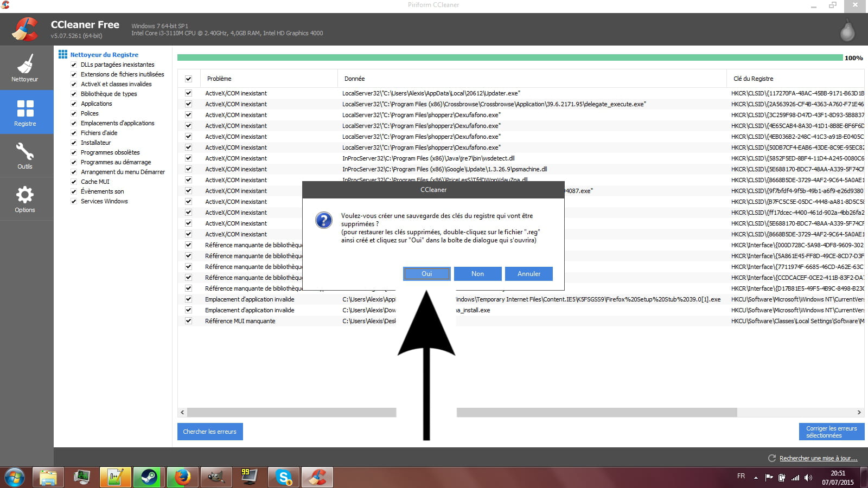
Task: Toggle checkbox for the wsdetect.dll row
Action: click(x=188, y=158)
